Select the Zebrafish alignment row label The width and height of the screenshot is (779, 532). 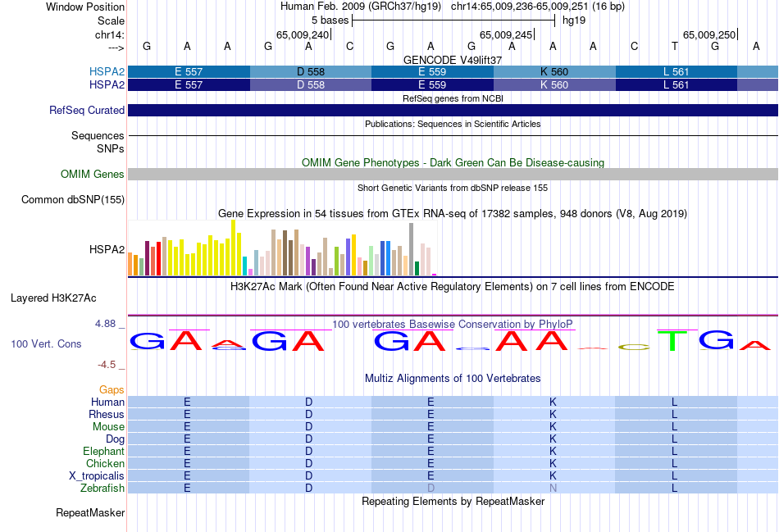[x=102, y=489]
